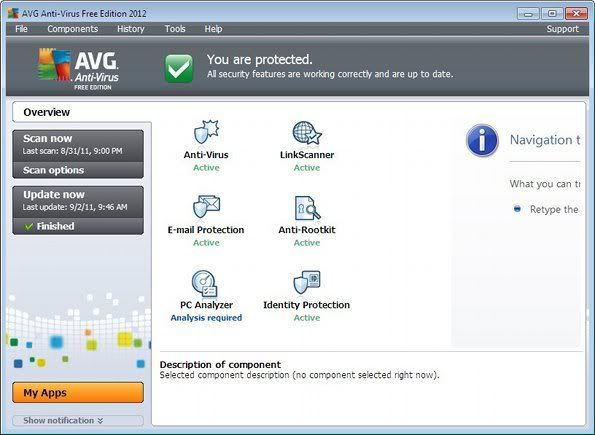
Task: Open the Components menu
Action: click(x=72, y=29)
